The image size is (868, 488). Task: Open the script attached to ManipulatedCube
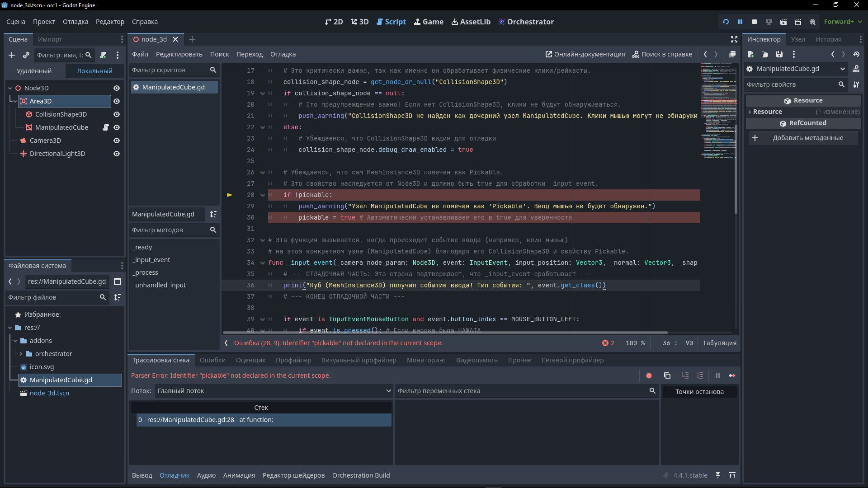(106, 127)
